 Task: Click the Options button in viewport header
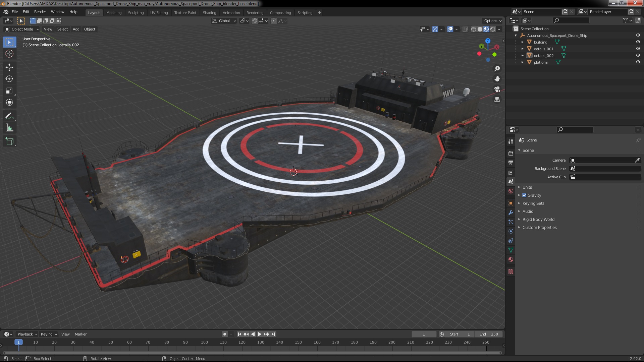pos(492,21)
